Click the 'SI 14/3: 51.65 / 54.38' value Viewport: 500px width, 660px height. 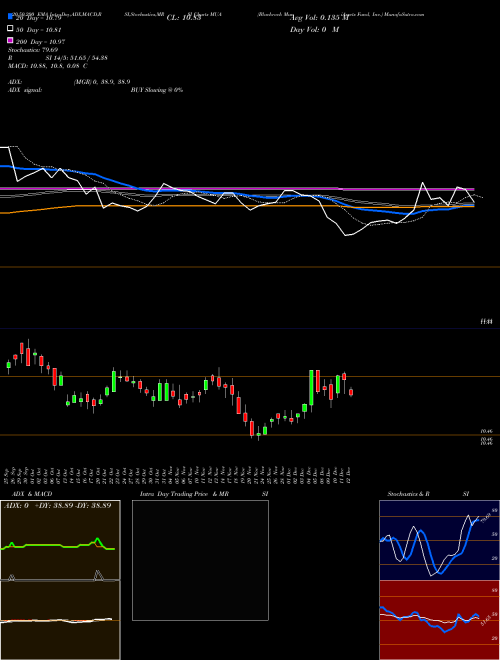click(x=76, y=58)
